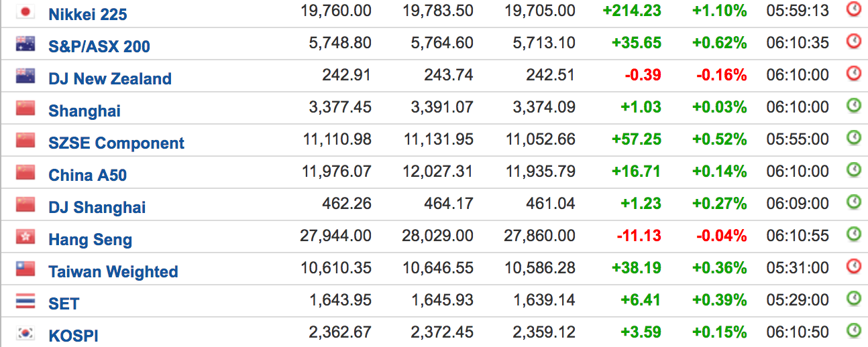Screen dimensions: 868x347
Task: Click the South Korea flag beside KOSPI
Action: [25, 333]
